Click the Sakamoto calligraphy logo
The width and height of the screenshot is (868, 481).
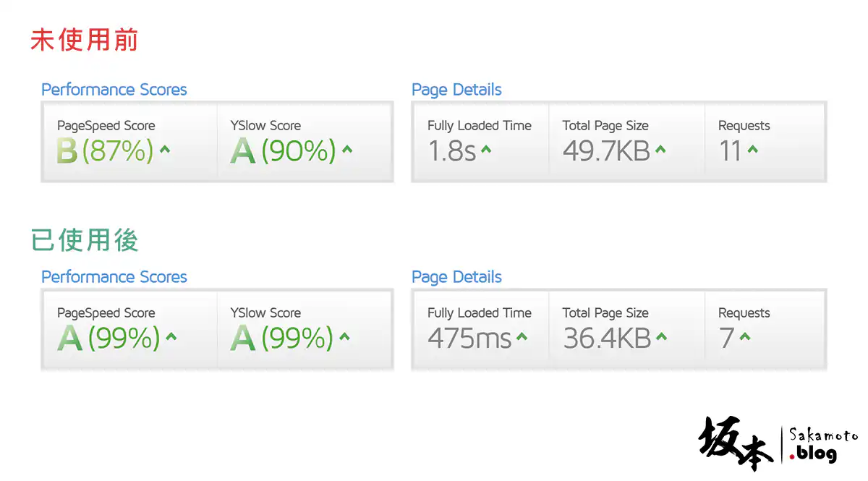pyautogui.click(x=736, y=441)
